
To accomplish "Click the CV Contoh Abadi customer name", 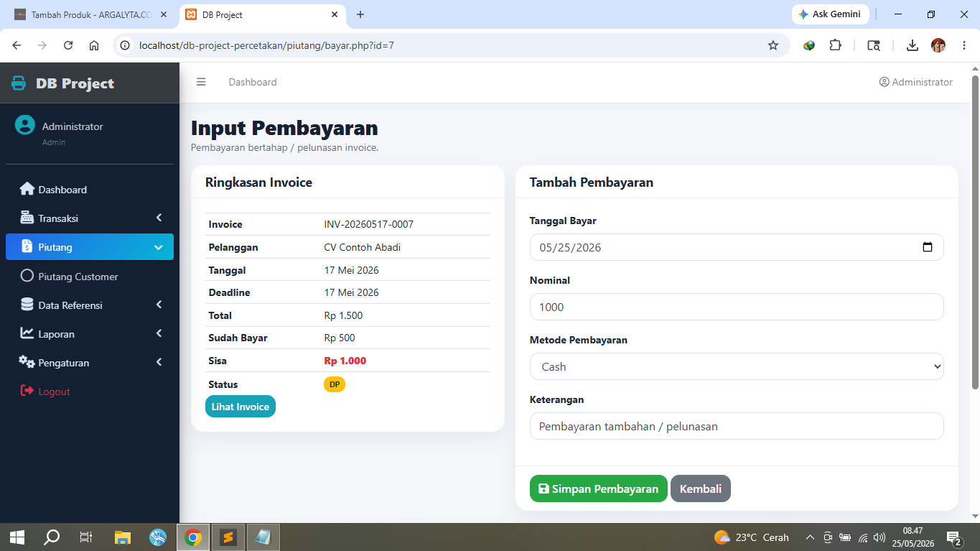I will click(363, 247).
